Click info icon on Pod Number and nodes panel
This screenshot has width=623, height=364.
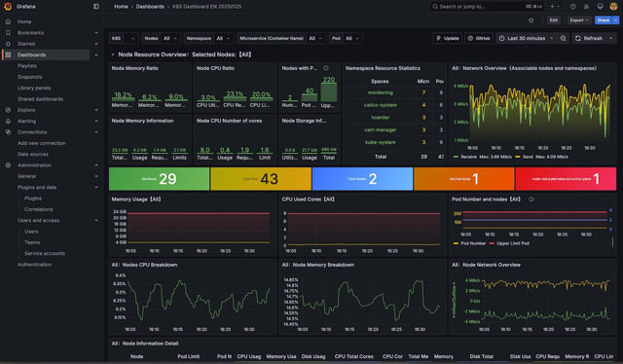tap(531, 200)
